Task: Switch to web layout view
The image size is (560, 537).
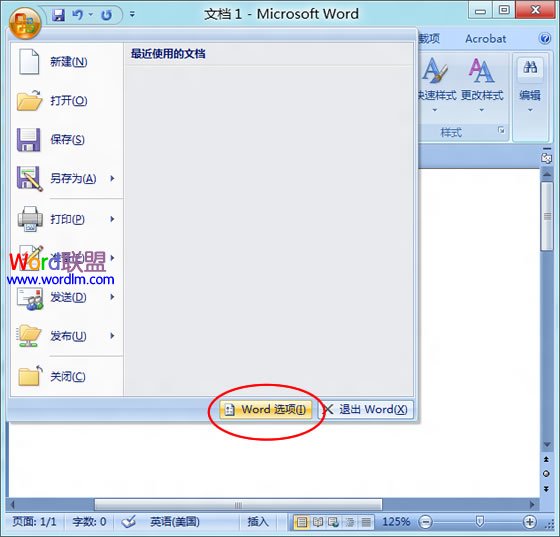Action: (334, 522)
